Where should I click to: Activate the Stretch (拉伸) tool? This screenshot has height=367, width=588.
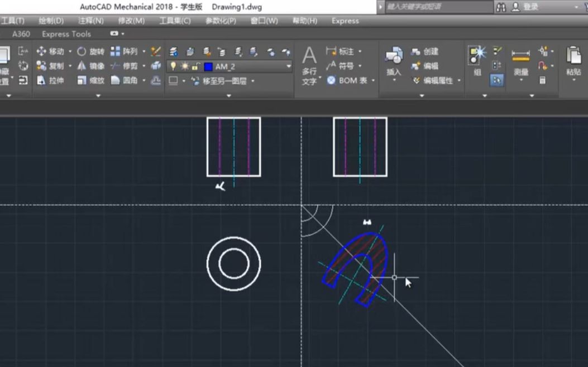click(50, 80)
